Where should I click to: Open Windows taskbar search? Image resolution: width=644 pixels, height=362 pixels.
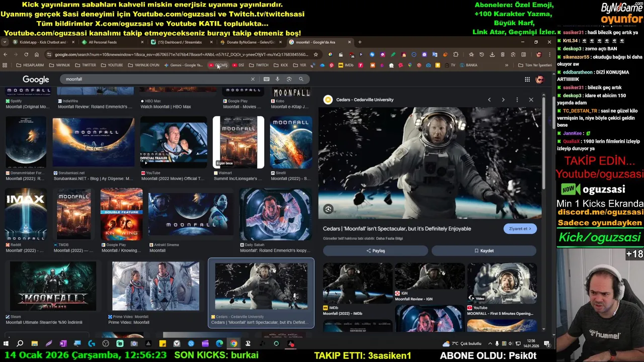coord(20,344)
